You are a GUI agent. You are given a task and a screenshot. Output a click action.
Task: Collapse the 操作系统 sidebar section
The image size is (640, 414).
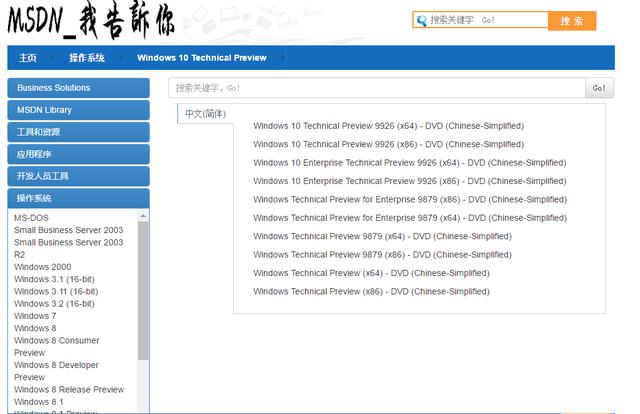[78, 198]
